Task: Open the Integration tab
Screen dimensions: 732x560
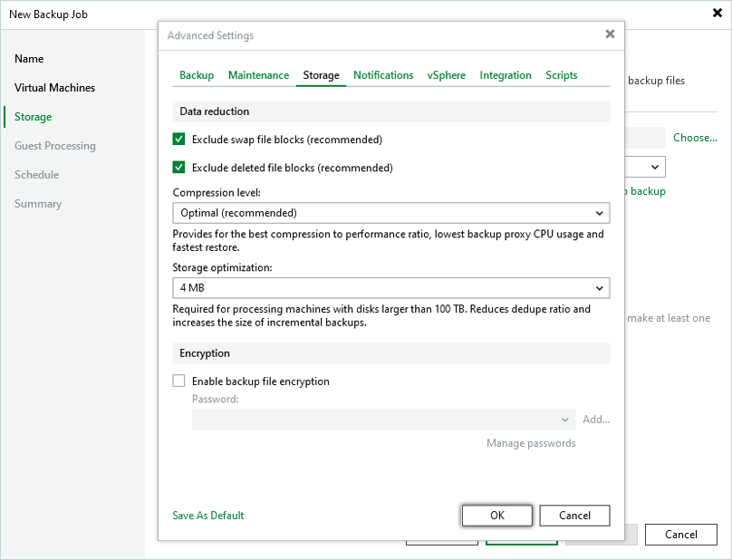Action: 506,75
